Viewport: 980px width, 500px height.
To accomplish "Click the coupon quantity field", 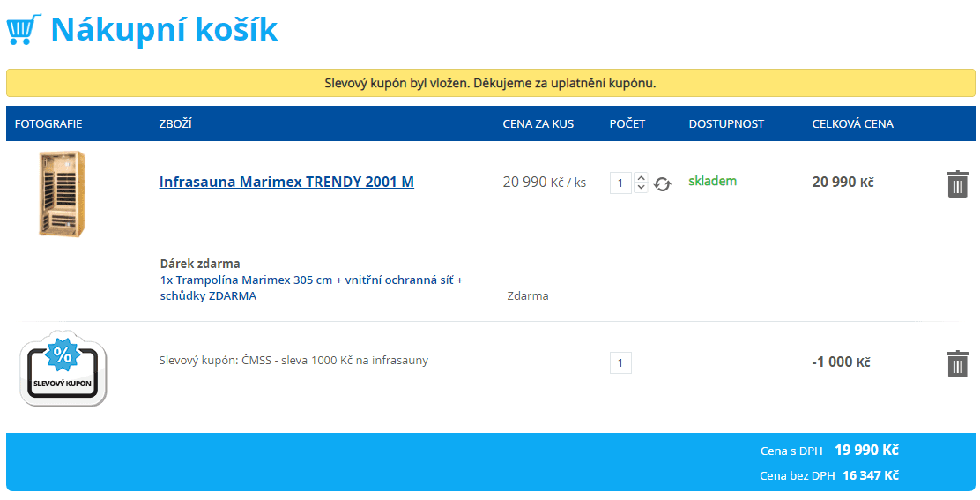I will [620, 362].
